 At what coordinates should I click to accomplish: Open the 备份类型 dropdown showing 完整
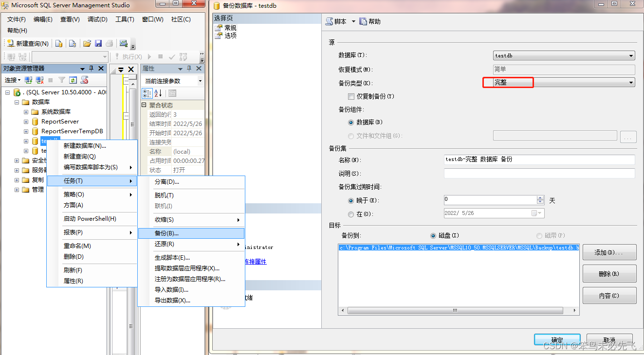[x=630, y=82]
